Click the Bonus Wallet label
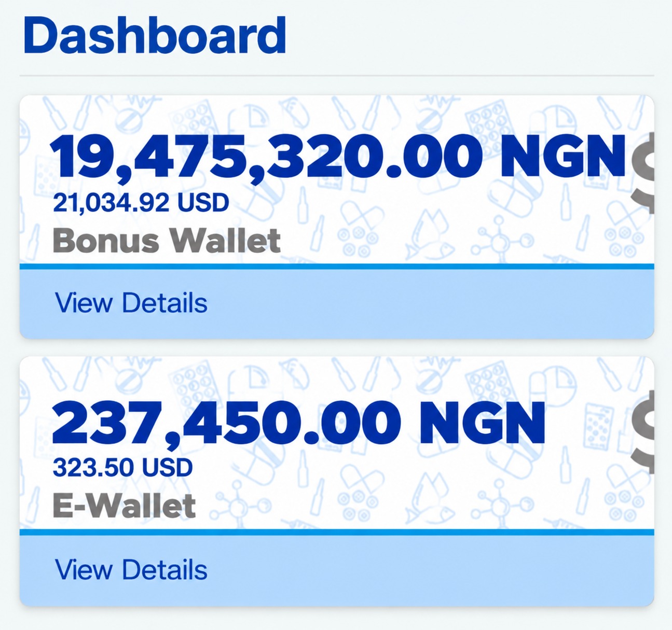 pos(167,241)
